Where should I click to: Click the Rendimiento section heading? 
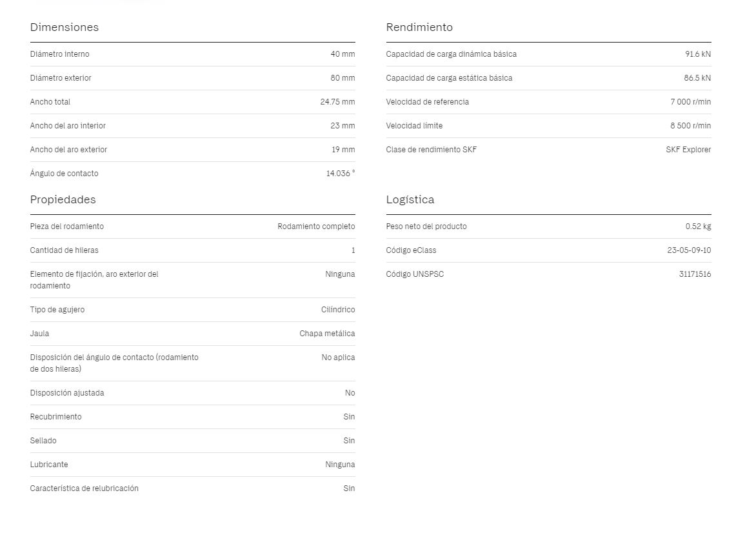pyautogui.click(x=419, y=28)
